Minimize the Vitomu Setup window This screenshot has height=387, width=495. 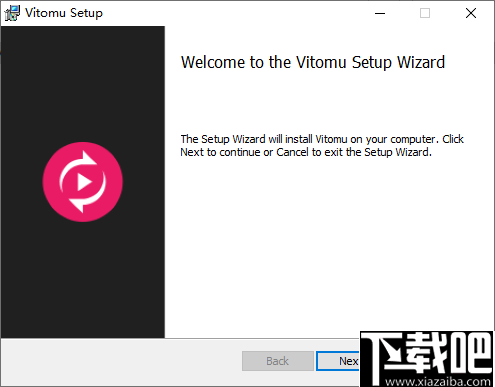[380, 13]
